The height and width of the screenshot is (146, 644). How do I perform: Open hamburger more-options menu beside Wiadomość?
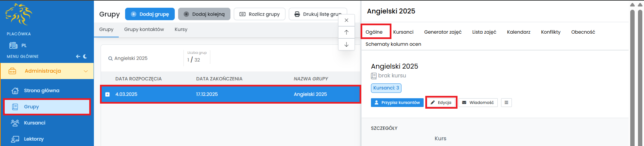[506, 103]
